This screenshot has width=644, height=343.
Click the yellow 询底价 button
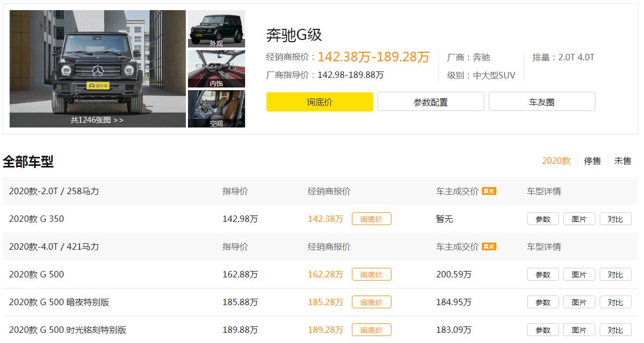click(x=319, y=102)
